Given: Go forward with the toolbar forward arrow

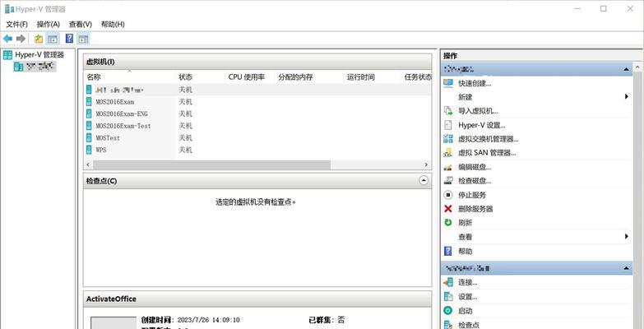Looking at the screenshot, I should click(21, 39).
